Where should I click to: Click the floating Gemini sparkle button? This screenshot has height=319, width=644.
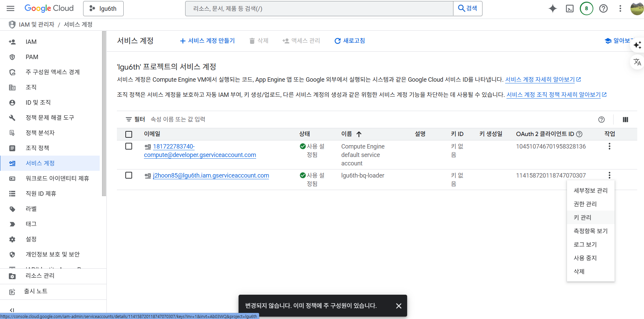click(x=638, y=45)
